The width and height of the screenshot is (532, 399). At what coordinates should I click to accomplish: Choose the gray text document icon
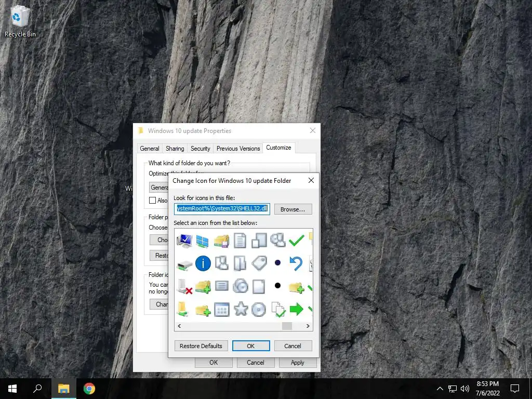[240, 241]
